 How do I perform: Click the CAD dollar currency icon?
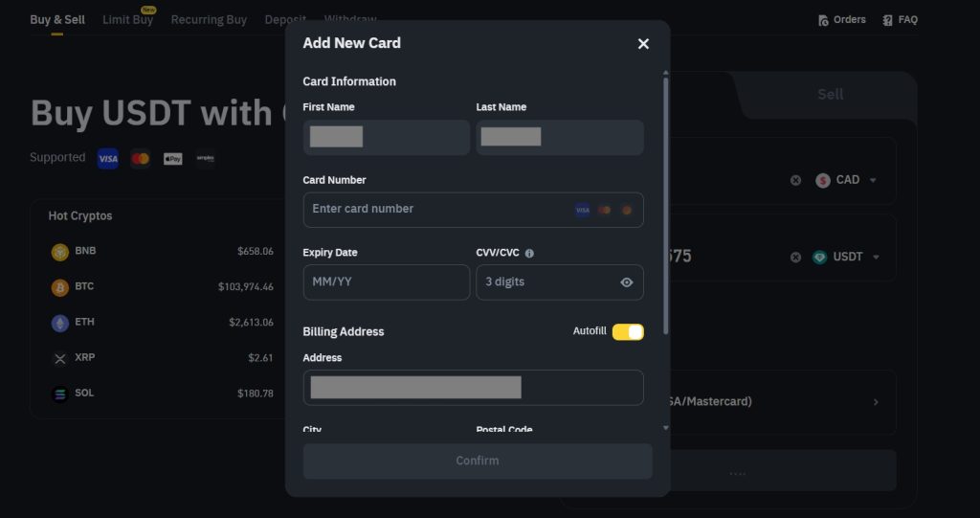[823, 180]
